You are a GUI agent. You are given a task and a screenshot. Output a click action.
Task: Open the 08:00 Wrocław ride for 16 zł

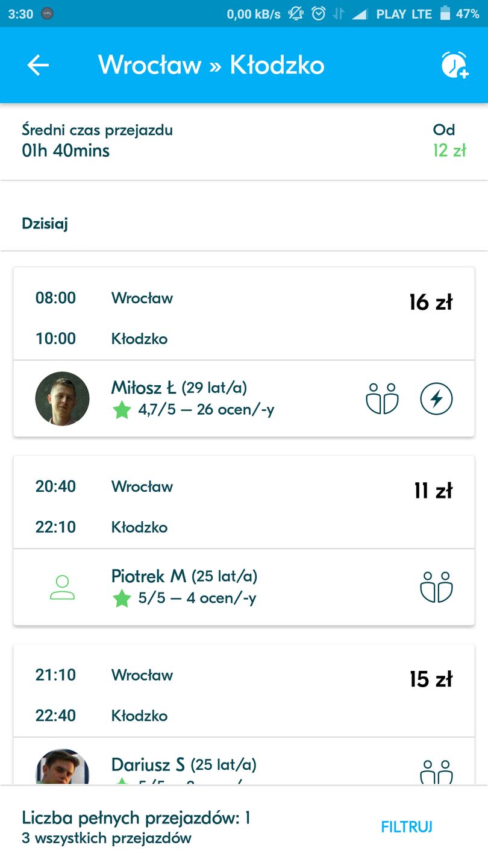pyautogui.click(x=243, y=318)
